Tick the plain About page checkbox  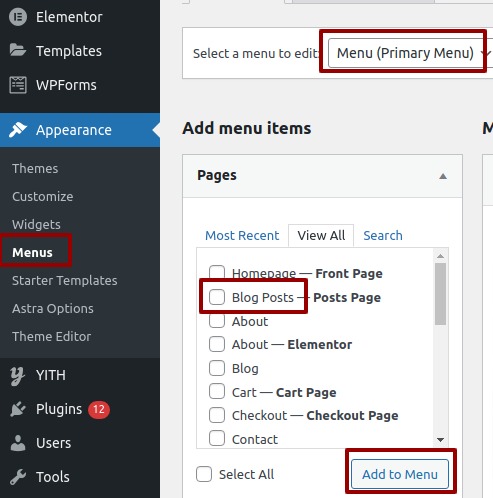[x=217, y=321]
